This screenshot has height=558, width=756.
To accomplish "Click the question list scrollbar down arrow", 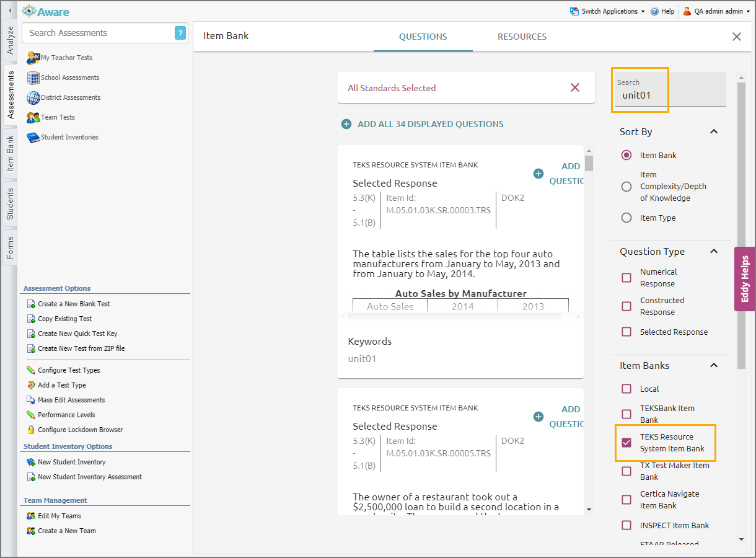I will [589, 510].
